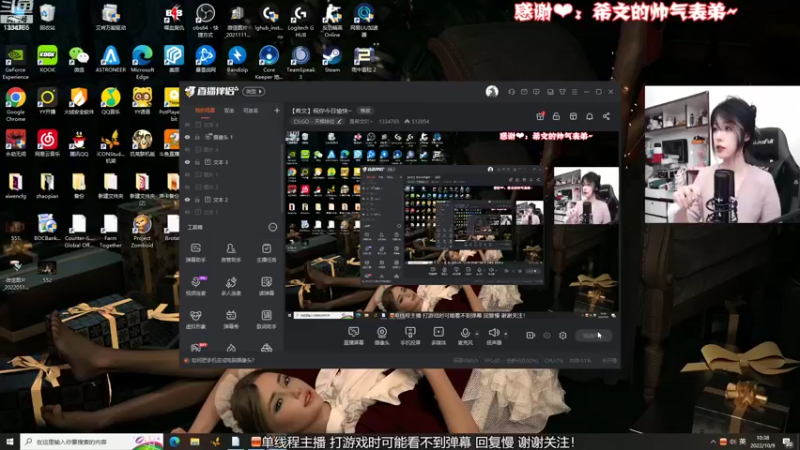The image size is (800, 450).
Task: Open the 视频连麦 tool with the purple badge
Action: click(195, 286)
